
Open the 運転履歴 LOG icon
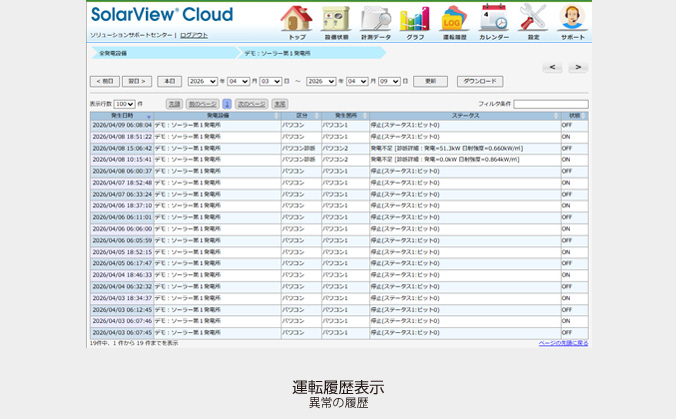pos(454,21)
